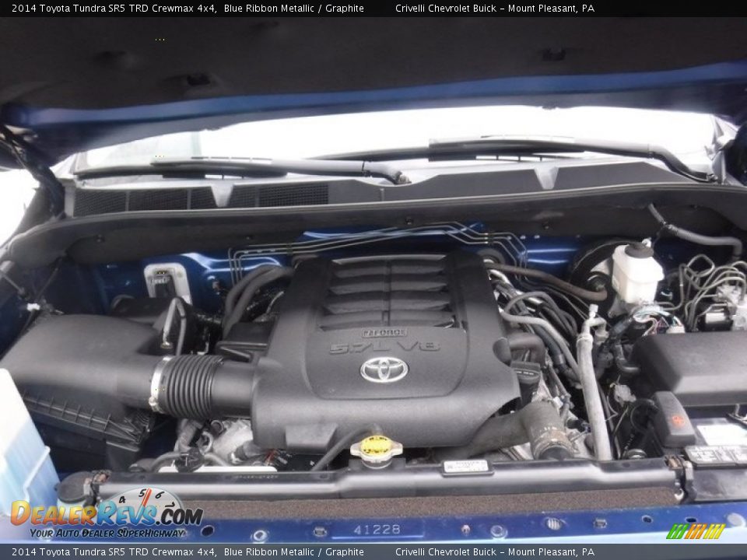Image resolution: width=747 pixels, height=560 pixels.
Task: Click the yellow radiator cap
Action: tap(377, 448)
